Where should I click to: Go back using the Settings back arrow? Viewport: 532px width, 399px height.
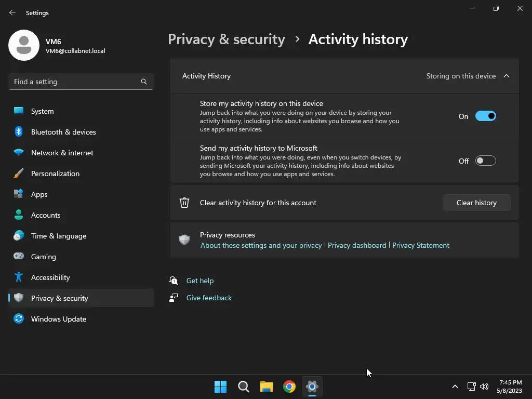pyautogui.click(x=12, y=12)
